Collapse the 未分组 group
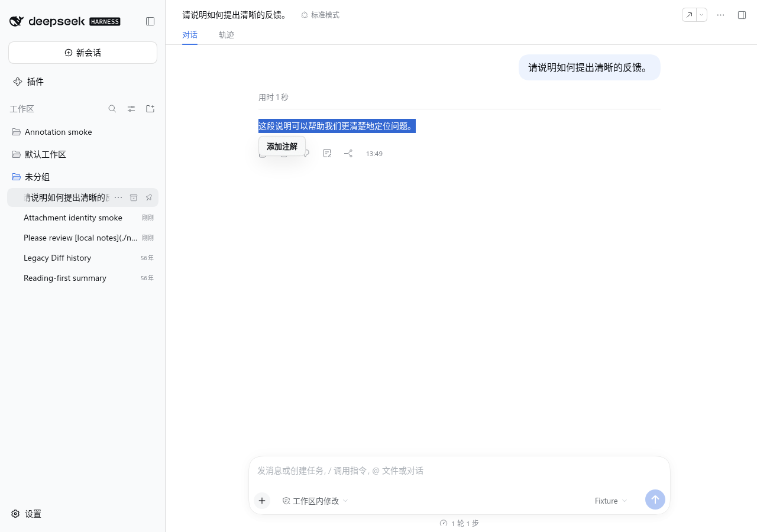 (x=83, y=177)
